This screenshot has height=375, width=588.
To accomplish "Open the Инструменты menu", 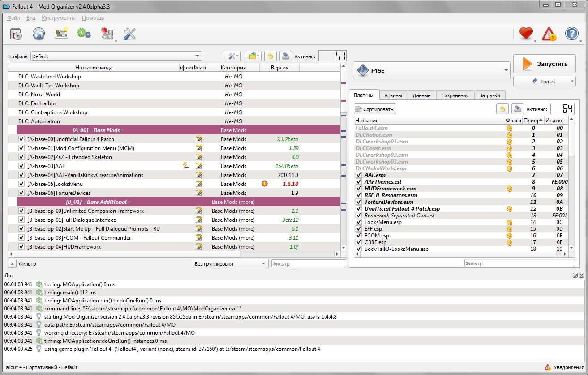I will (59, 18).
